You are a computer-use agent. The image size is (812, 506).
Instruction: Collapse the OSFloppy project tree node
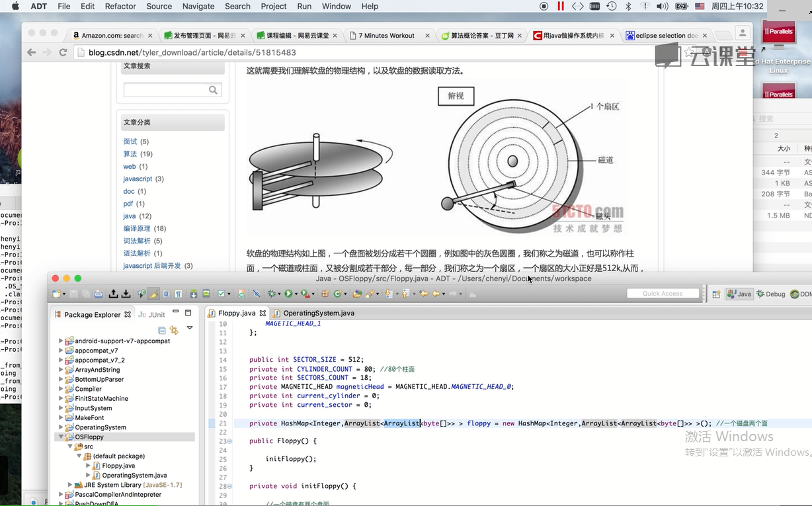[x=61, y=437]
